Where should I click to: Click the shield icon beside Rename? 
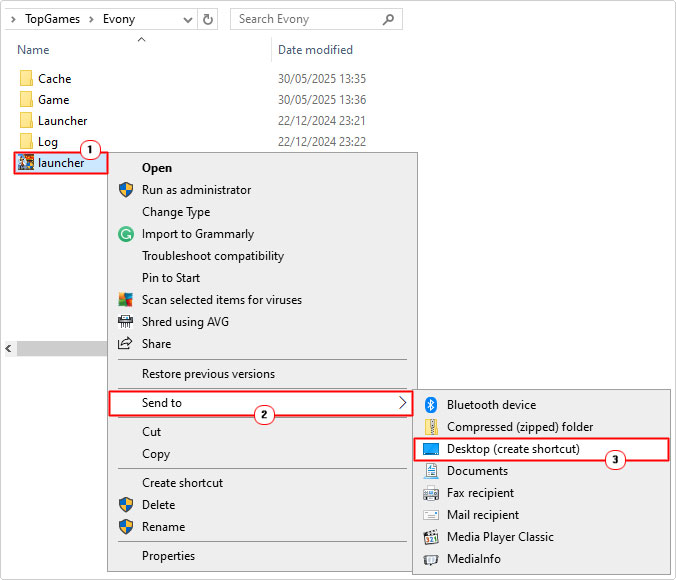126,527
